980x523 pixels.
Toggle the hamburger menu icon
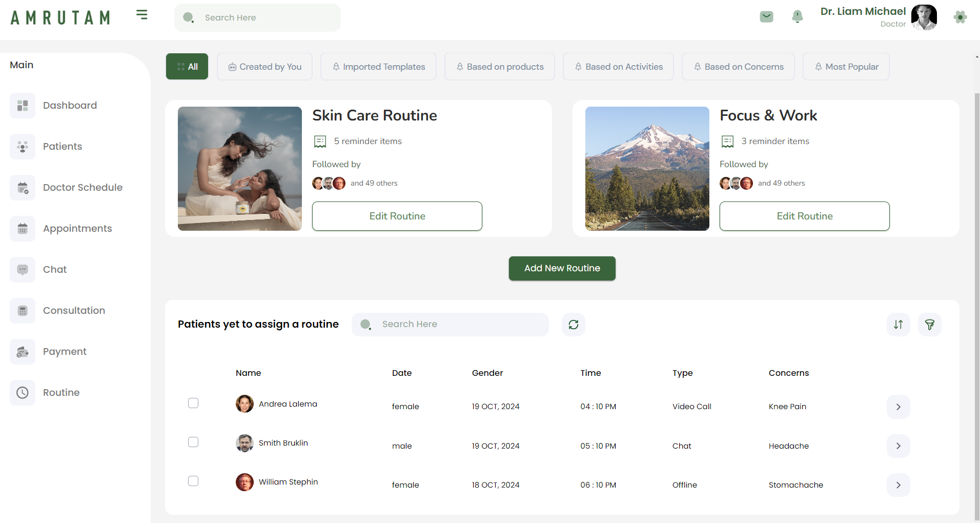pyautogui.click(x=142, y=15)
